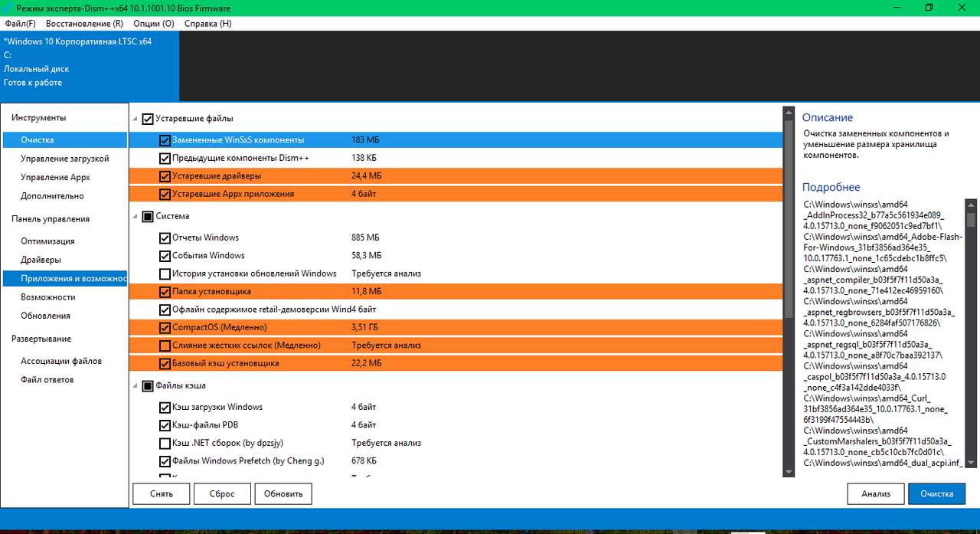Viewport: 980px width, 534px height.
Task: Click the Очистка button at bottom right
Action: point(937,494)
